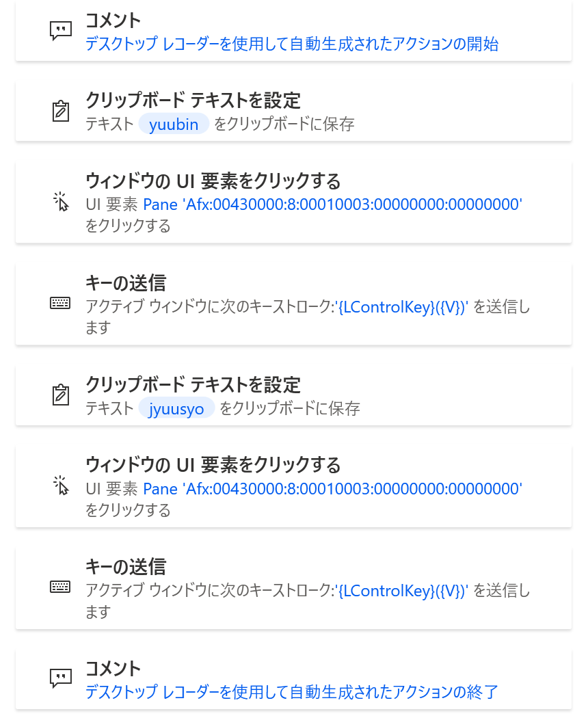Select the first ウィンドウの UI 要素をクリックする action title
The height and width of the screenshot is (718, 588).
pos(213,181)
